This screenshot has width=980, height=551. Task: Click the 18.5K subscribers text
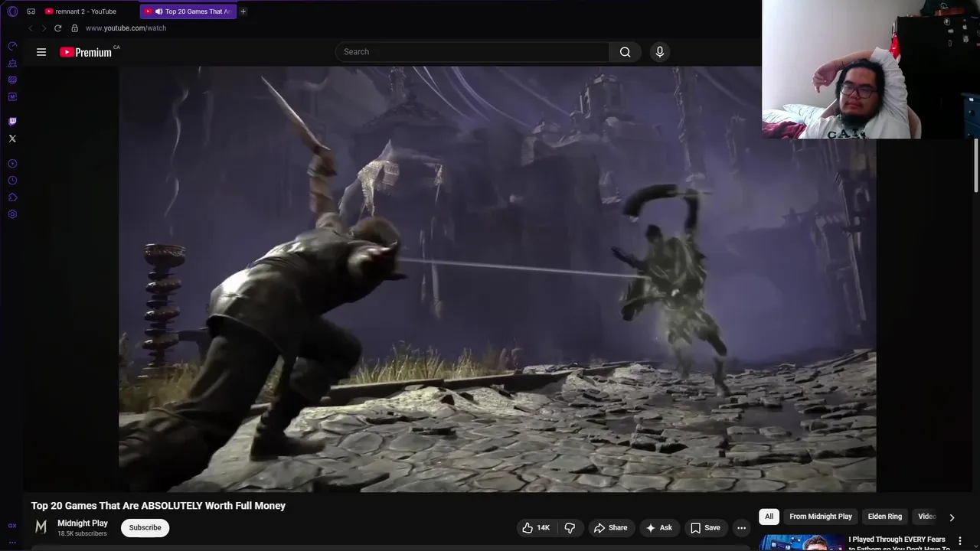[82, 533]
